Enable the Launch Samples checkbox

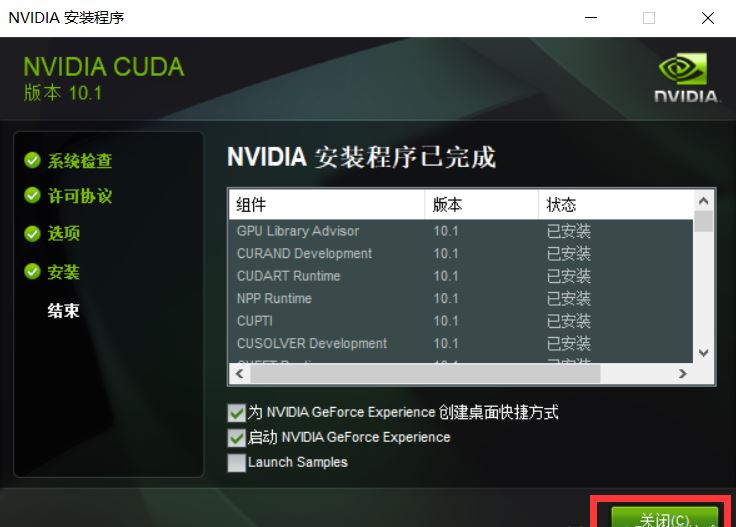click(237, 463)
